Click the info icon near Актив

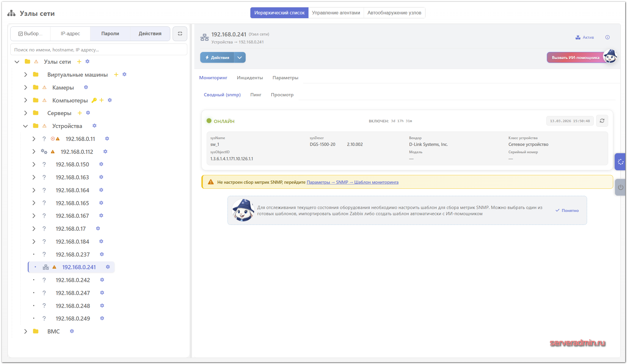tap(607, 37)
